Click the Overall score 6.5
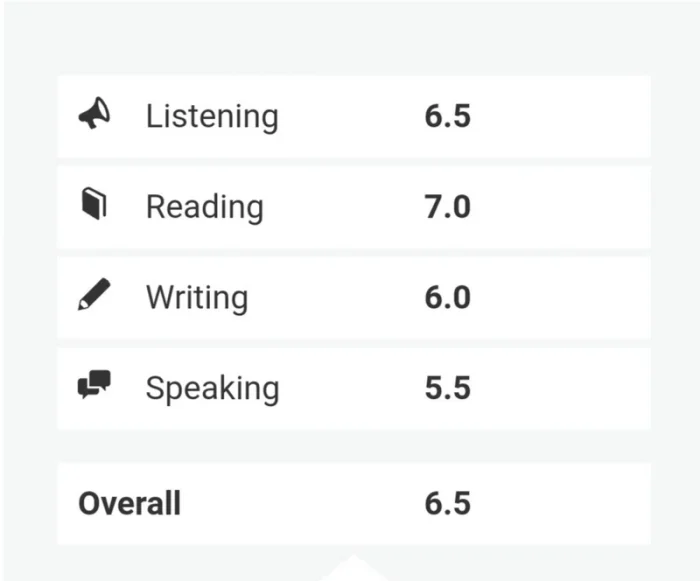The height and width of the screenshot is (581, 700). coord(448,503)
